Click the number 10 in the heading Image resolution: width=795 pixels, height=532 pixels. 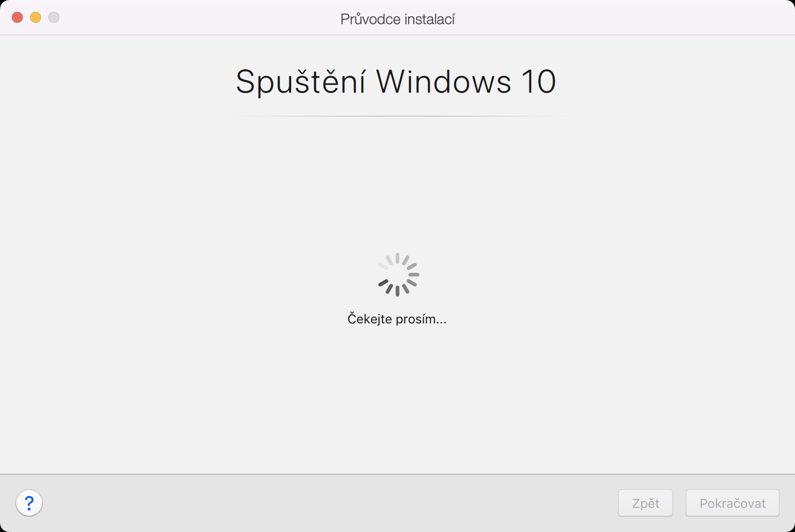(x=539, y=82)
